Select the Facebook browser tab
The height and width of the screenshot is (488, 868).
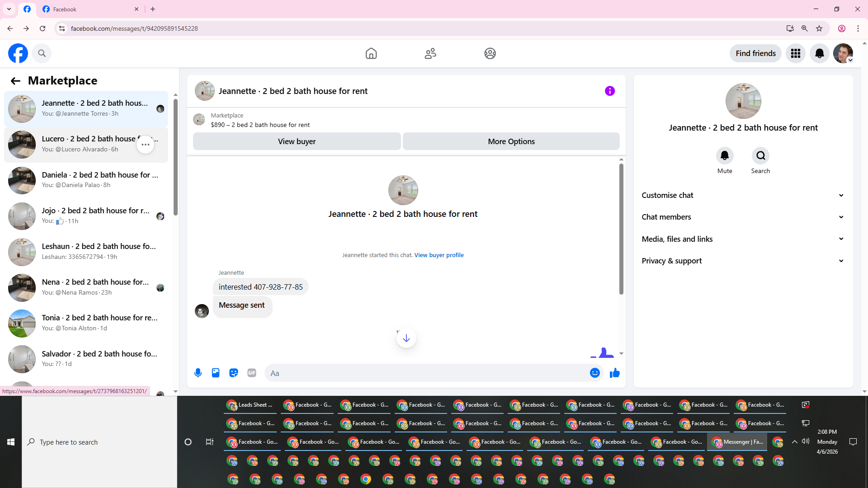[x=90, y=9]
